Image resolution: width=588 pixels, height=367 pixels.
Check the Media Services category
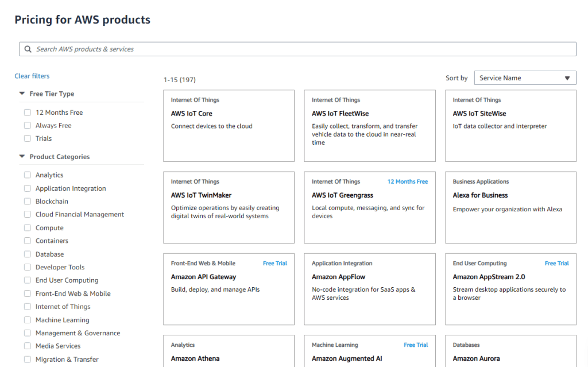click(x=28, y=346)
